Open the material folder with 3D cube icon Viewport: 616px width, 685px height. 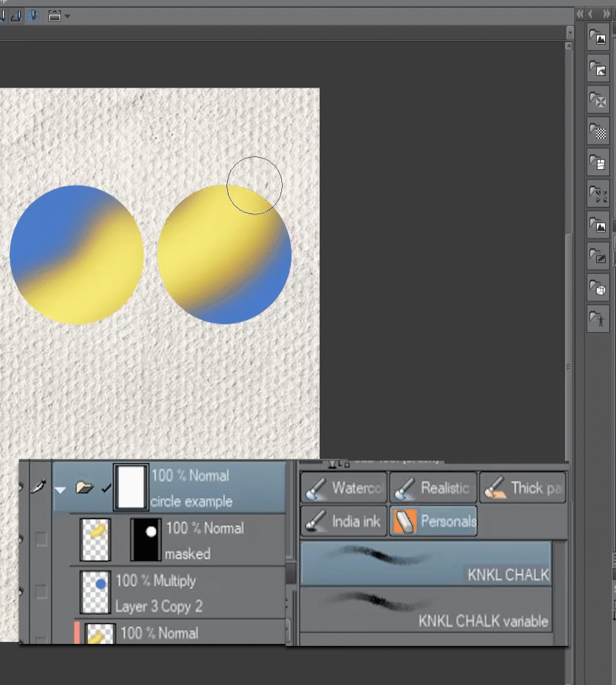598,289
